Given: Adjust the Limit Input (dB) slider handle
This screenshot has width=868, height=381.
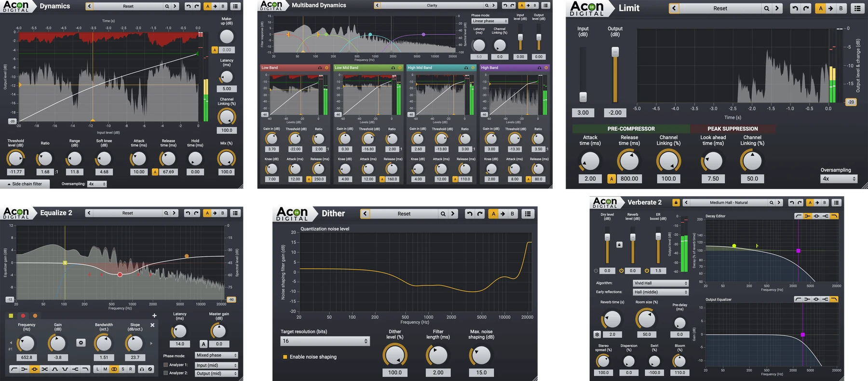Looking at the screenshot, I should point(583,96).
